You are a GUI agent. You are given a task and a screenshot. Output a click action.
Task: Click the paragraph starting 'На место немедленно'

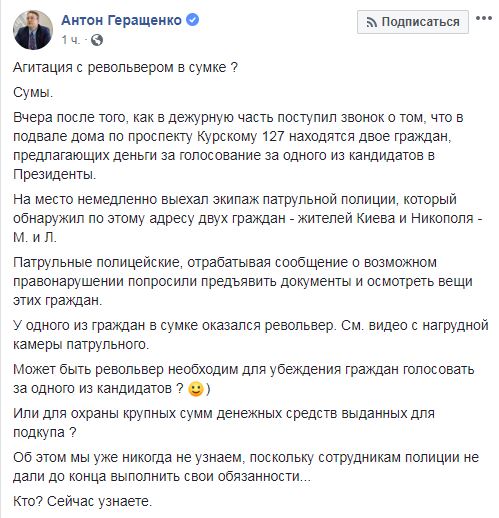[x=248, y=218]
